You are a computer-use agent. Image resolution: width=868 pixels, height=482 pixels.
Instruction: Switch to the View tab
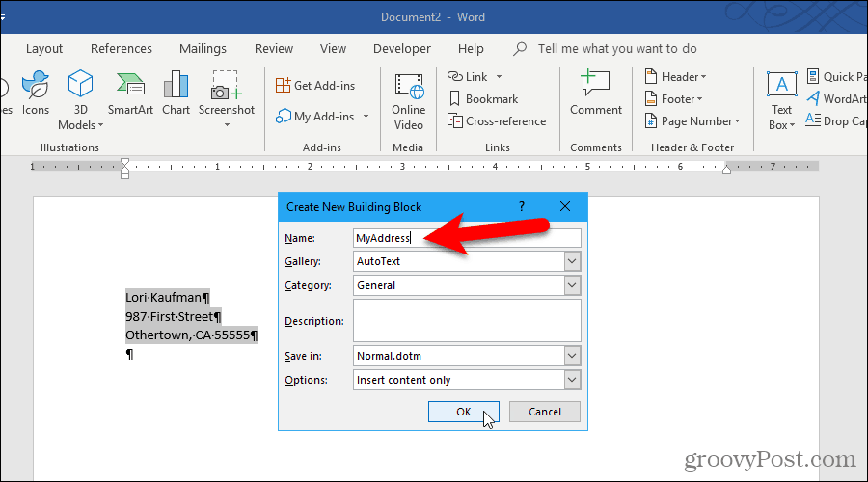point(333,49)
